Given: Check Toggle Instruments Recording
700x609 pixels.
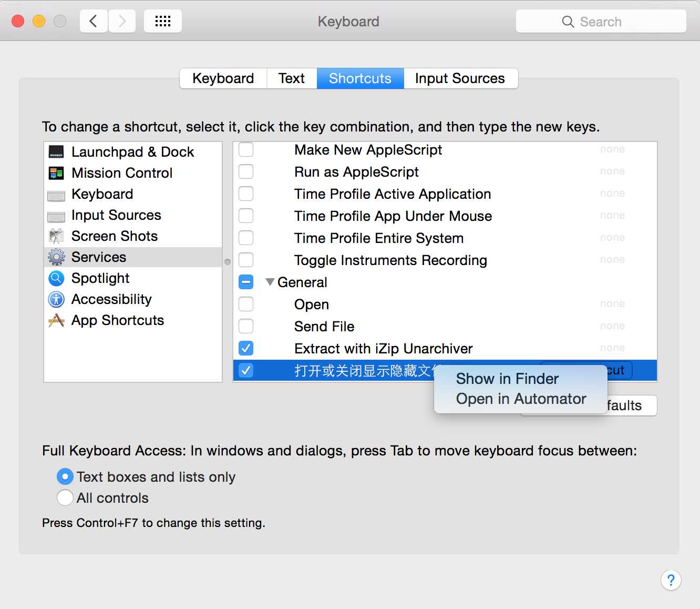Looking at the screenshot, I should (x=246, y=260).
